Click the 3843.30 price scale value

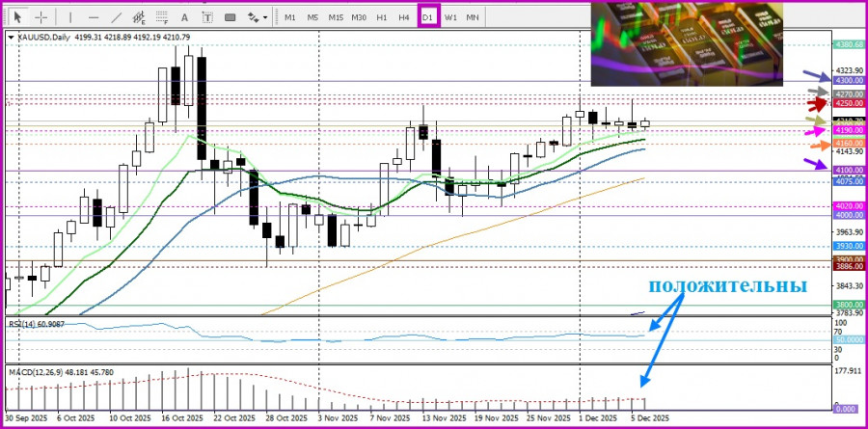(849, 285)
